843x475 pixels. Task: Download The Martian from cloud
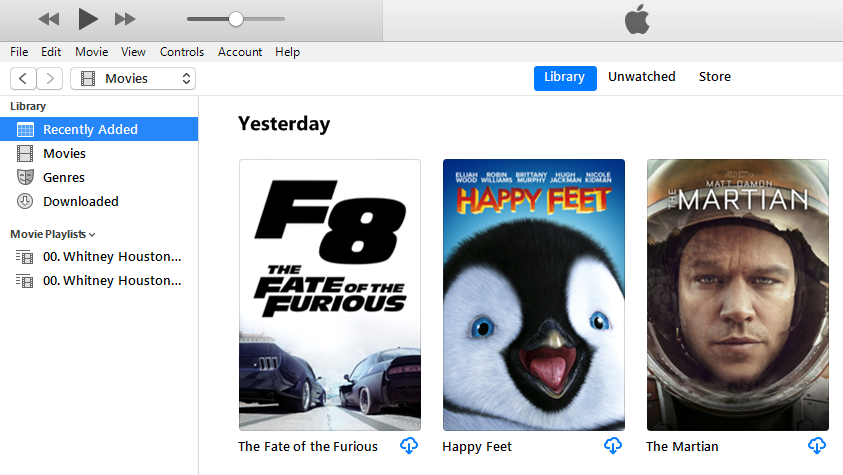pyautogui.click(x=817, y=445)
